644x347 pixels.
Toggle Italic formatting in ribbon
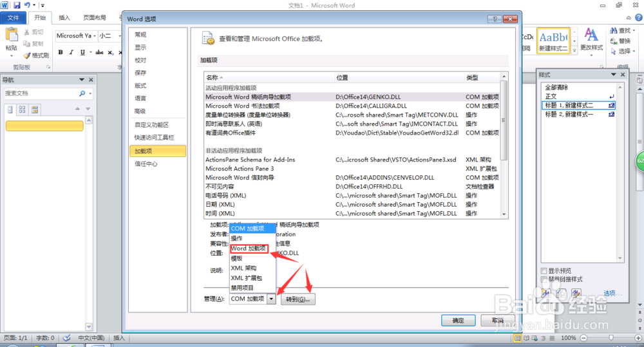pyautogui.click(x=71, y=52)
